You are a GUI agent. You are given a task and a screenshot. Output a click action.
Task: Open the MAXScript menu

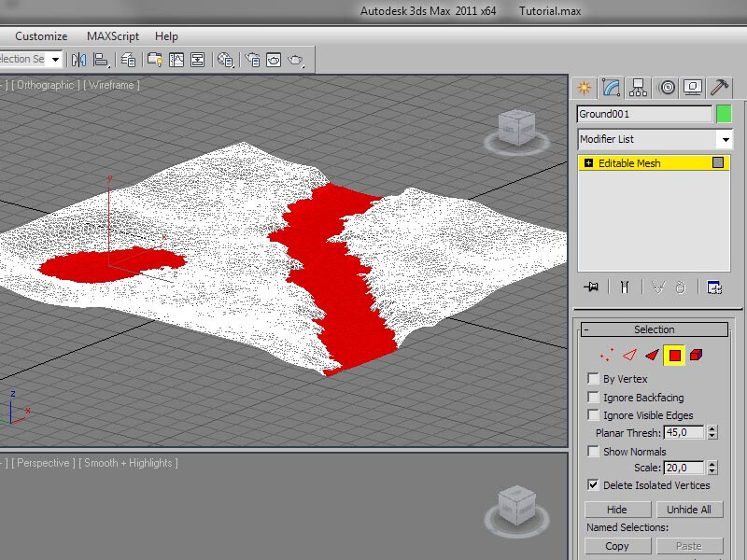pyautogui.click(x=113, y=36)
